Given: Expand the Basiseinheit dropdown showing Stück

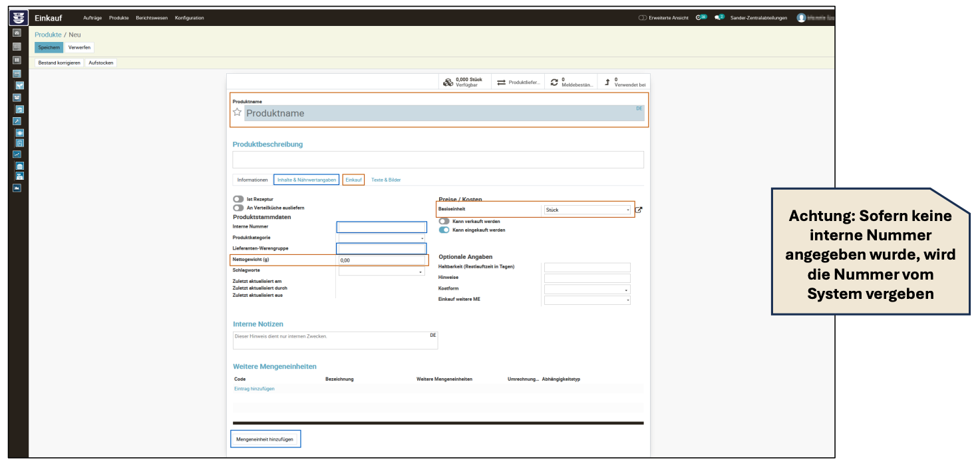Looking at the screenshot, I should click(x=587, y=210).
